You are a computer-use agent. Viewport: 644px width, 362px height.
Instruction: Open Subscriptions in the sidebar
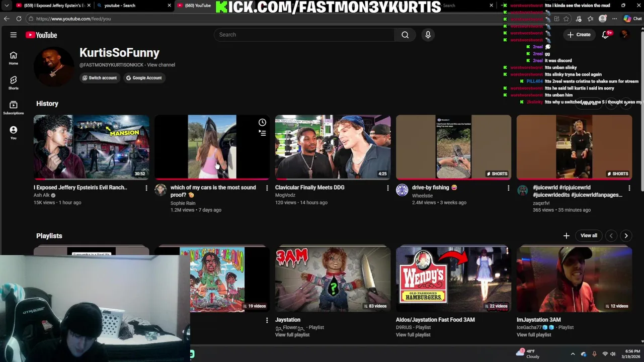click(x=13, y=108)
